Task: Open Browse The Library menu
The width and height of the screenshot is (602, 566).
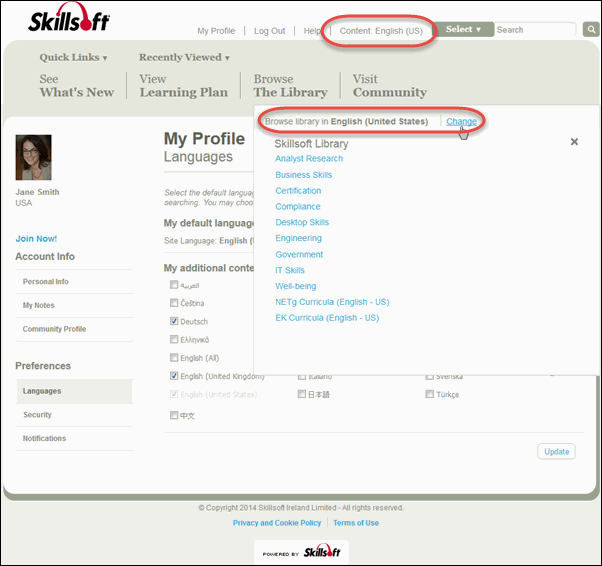Action: pyautogui.click(x=290, y=86)
